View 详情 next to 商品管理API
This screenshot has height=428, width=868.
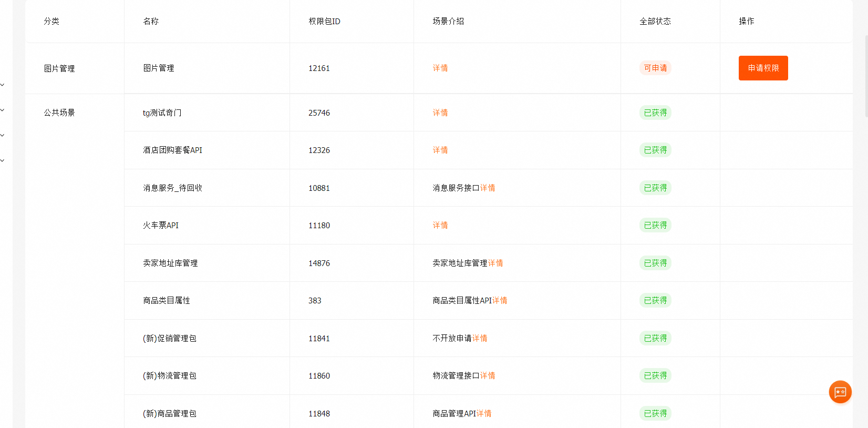tap(483, 414)
